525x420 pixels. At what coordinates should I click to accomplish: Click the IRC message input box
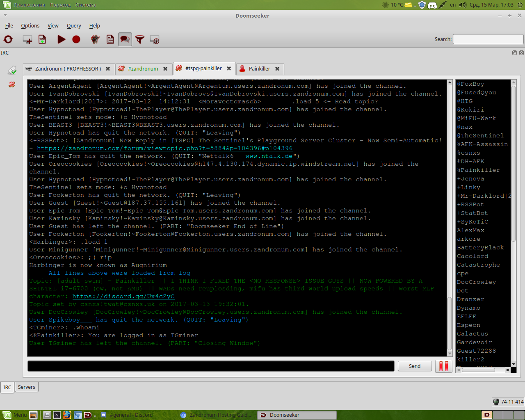211,366
